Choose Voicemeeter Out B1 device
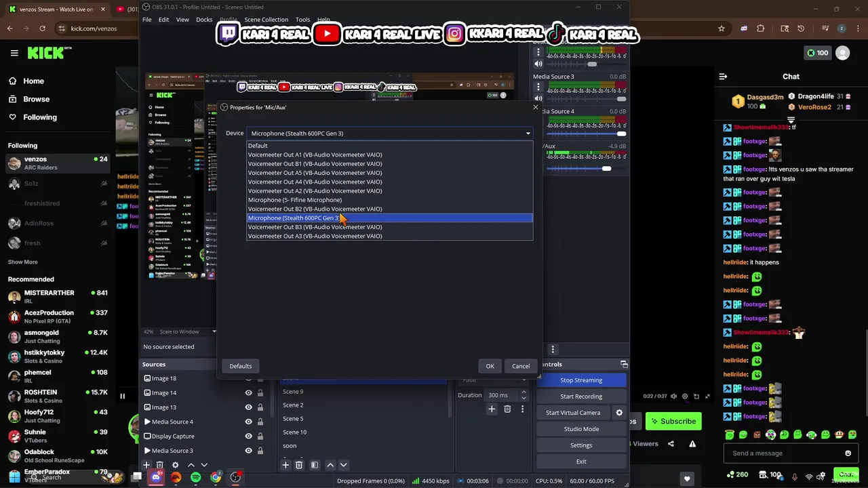868x488 pixels. [x=389, y=163]
